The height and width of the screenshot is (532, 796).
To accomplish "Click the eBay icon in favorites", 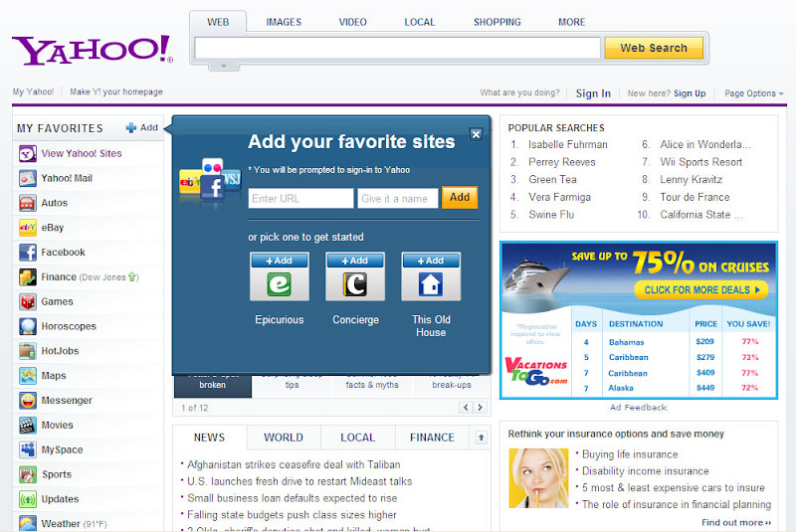I will click(x=28, y=227).
